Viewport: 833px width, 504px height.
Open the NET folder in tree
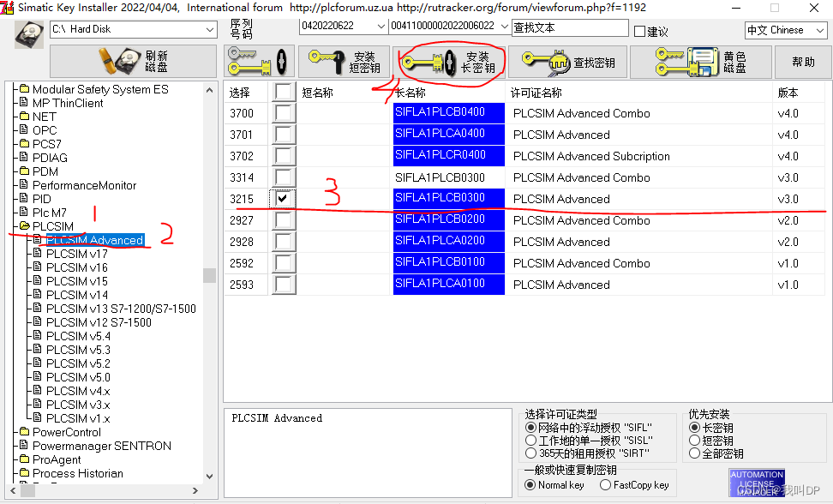point(44,117)
